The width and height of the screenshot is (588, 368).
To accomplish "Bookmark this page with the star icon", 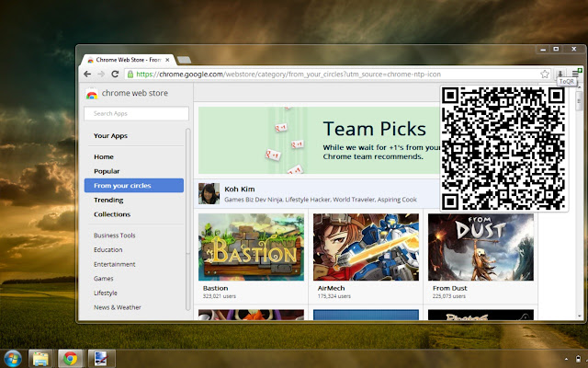I will point(545,74).
